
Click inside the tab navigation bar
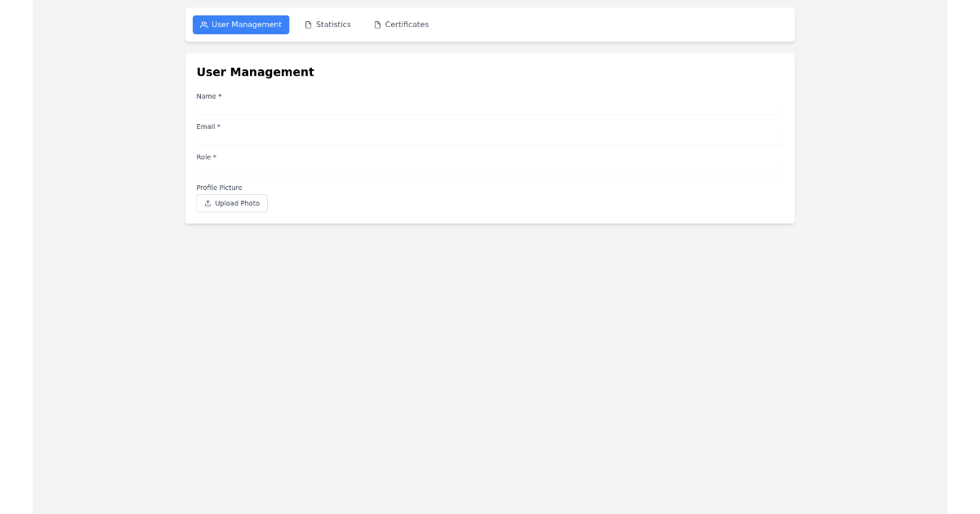(x=572, y=24)
